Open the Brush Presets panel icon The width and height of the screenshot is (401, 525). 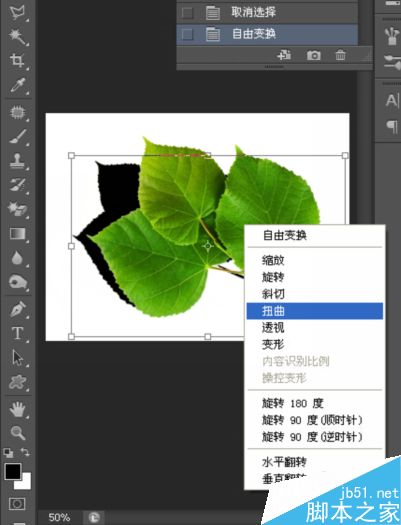(392, 36)
